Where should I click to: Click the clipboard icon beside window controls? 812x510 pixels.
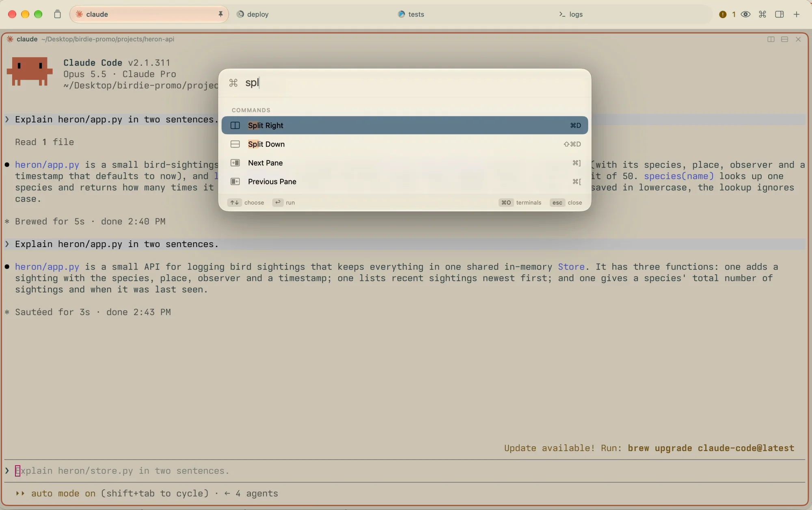coord(57,14)
